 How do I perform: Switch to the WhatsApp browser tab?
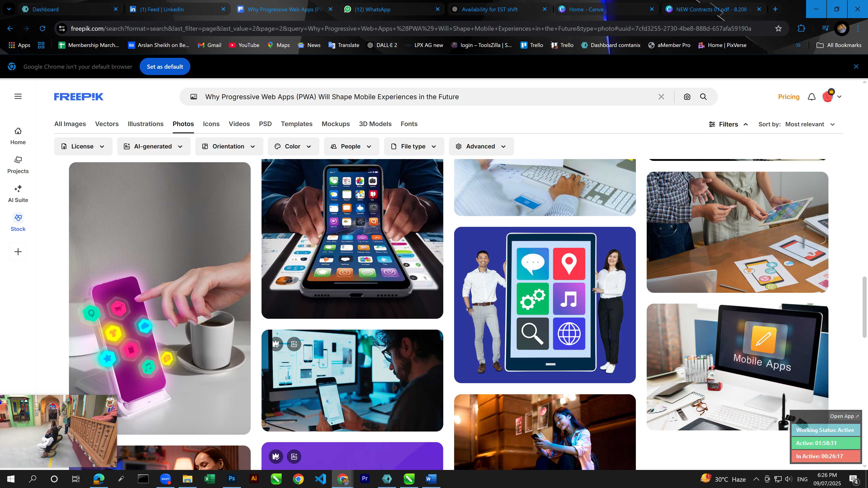point(392,9)
